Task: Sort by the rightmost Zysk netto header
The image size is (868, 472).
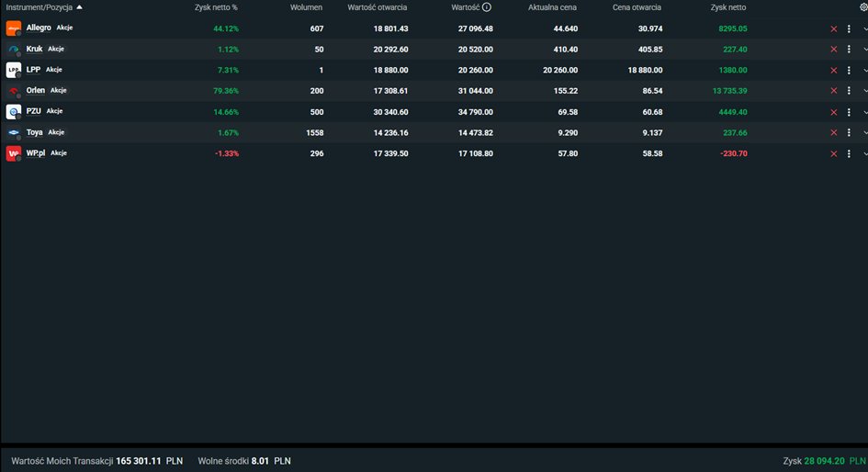Action: tap(728, 7)
